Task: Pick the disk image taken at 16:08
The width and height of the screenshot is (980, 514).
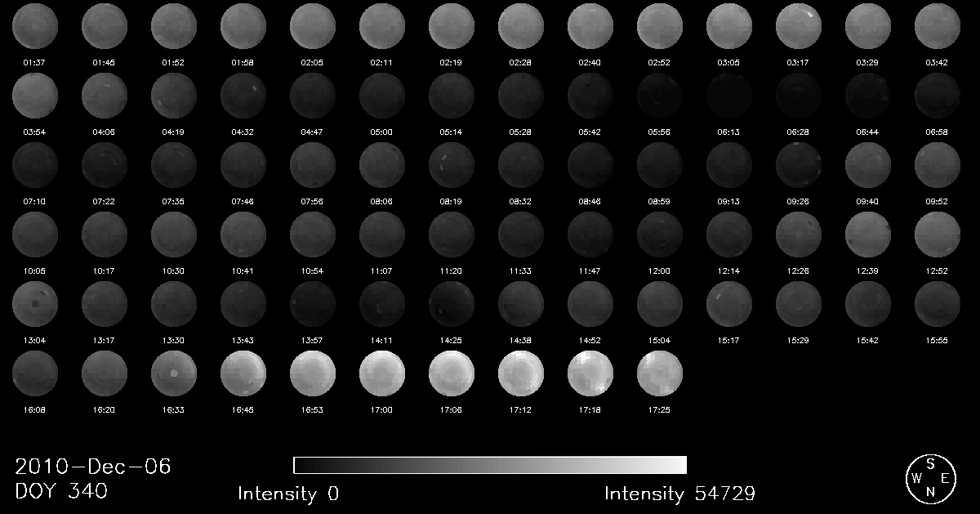Action: (x=35, y=373)
